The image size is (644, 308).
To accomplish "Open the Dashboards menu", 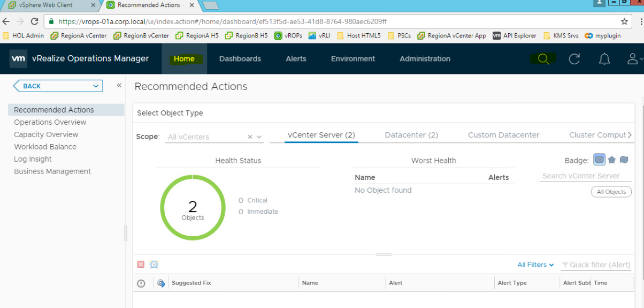I will pos(240,59).
